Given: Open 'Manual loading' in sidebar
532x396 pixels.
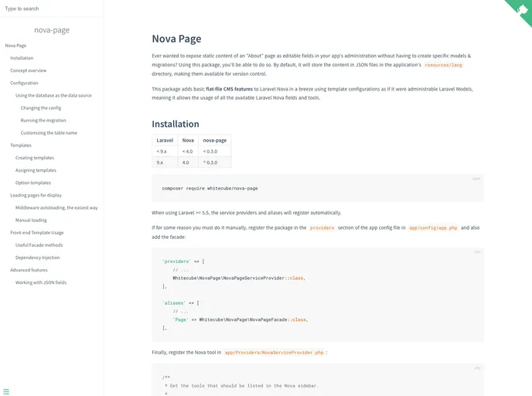Looking at the screenshot, I should (x=31, y=220).
